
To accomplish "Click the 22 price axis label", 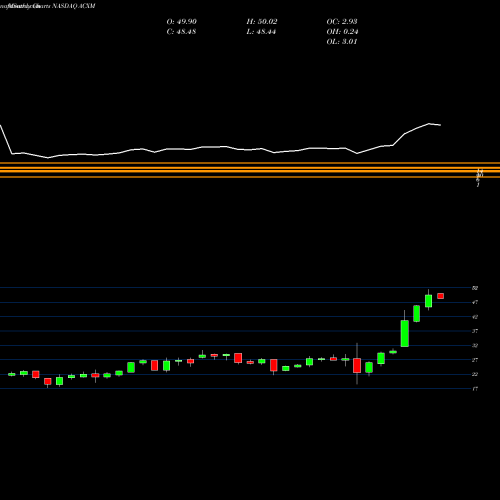I will click(x=475, y=374).
